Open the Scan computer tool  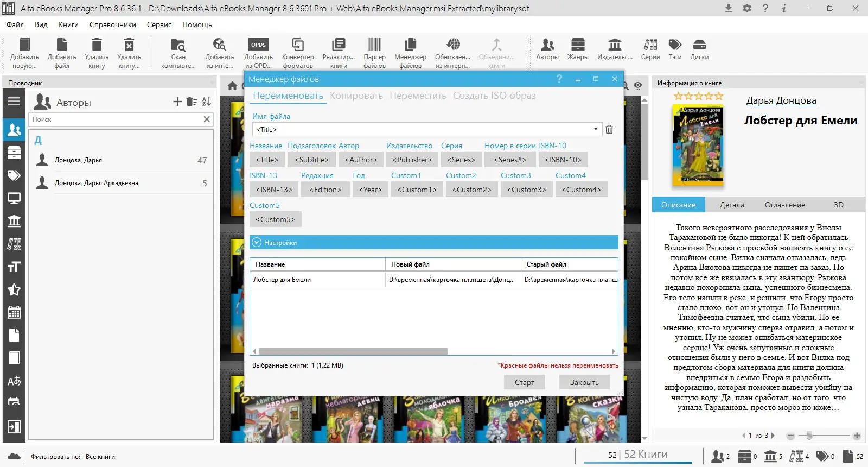[x=178, y=45]
